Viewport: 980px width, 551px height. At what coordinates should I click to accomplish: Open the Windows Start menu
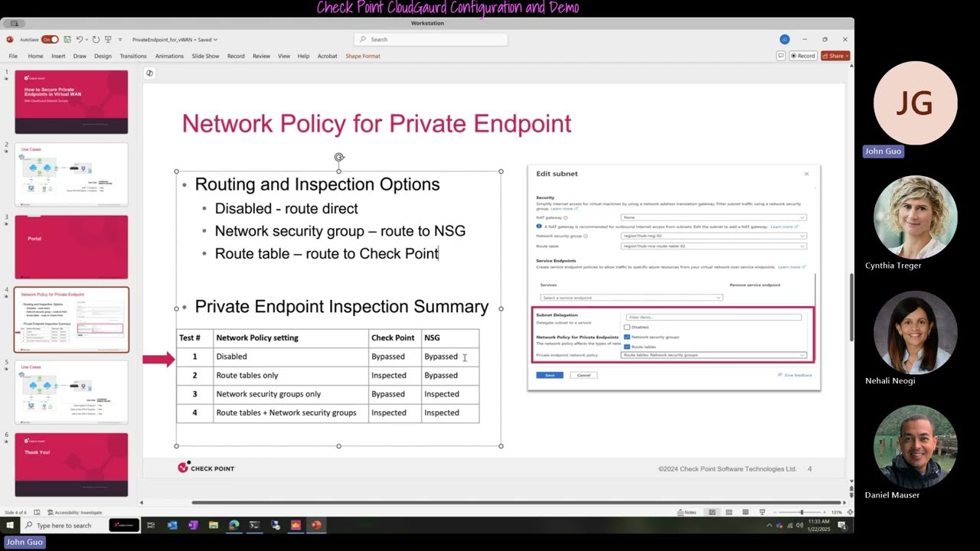(10, 525)
